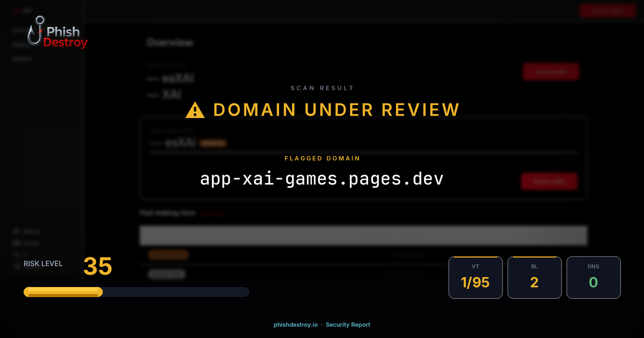Open the Overview tab
644x338 pixels.
click(x=170, y=42)
